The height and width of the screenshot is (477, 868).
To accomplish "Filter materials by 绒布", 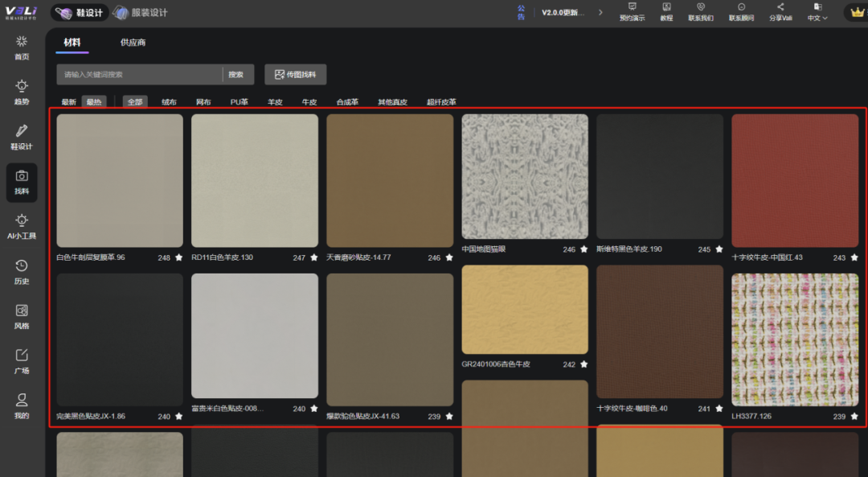I will click(169, 102).
